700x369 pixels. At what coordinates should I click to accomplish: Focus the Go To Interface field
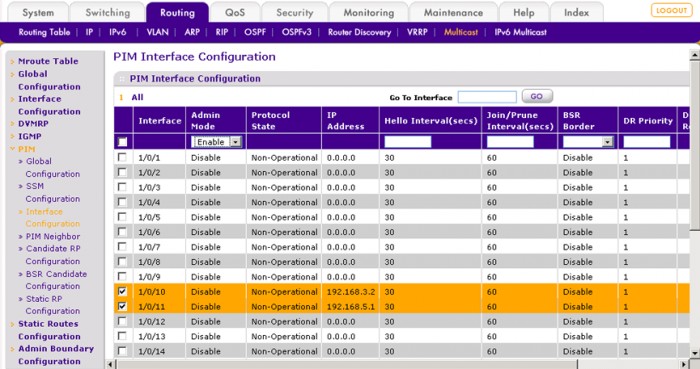point(487,97)
